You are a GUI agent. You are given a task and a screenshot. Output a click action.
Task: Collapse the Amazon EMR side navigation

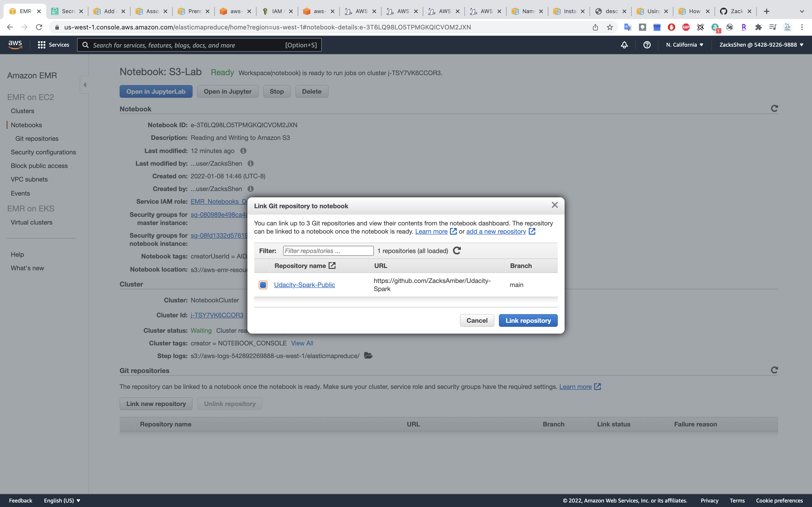pyautogui.click(x=85, y=85)
